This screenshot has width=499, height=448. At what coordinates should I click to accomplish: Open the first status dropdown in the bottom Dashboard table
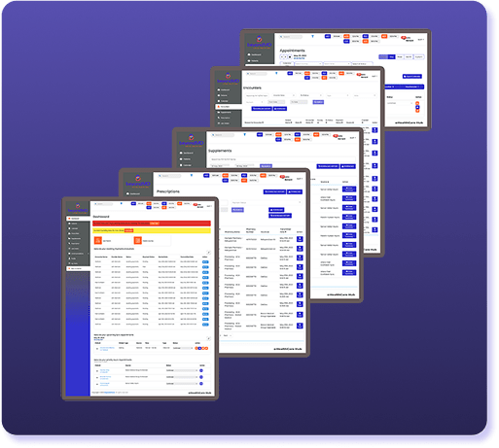(x=182, y=370)
